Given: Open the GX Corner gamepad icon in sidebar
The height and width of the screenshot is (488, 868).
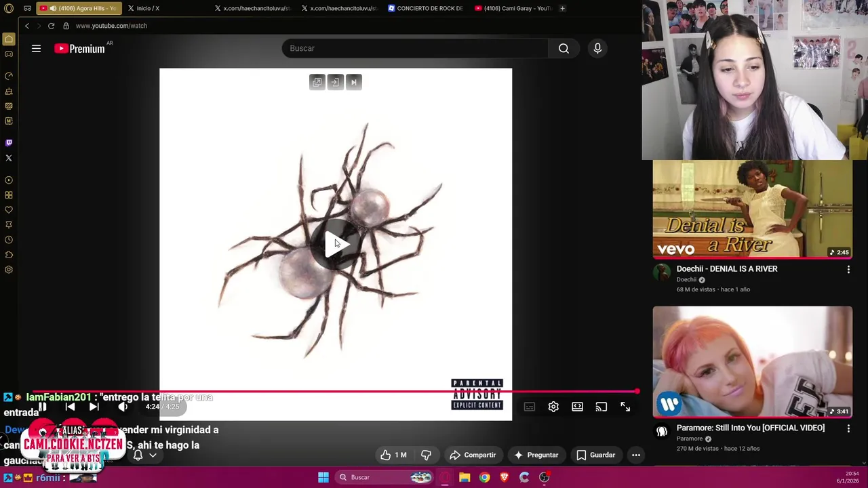Looking at the screenshot, I should [9, 54].
